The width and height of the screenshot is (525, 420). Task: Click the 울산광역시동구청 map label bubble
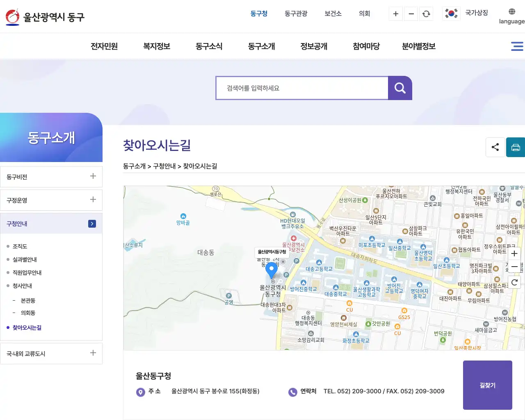pyautogui.click(x=272, y=252)
